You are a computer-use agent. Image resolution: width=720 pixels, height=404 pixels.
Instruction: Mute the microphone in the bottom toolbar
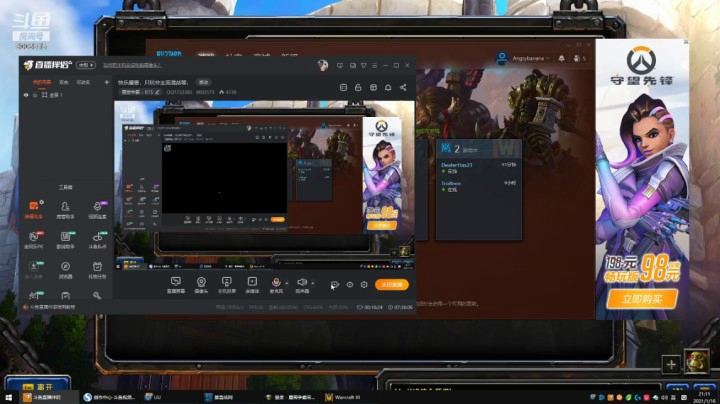click(x=276, y=285)
